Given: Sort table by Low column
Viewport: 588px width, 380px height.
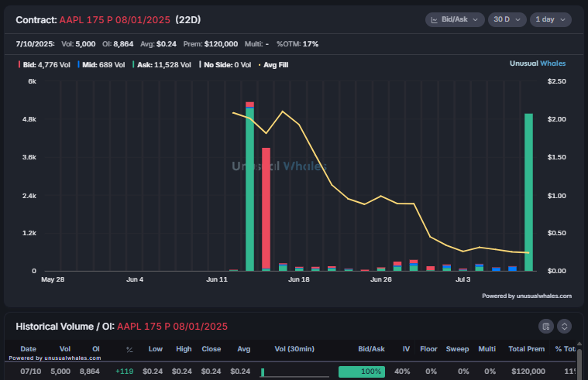Looking at the screenshot, I should coord(155,349).
